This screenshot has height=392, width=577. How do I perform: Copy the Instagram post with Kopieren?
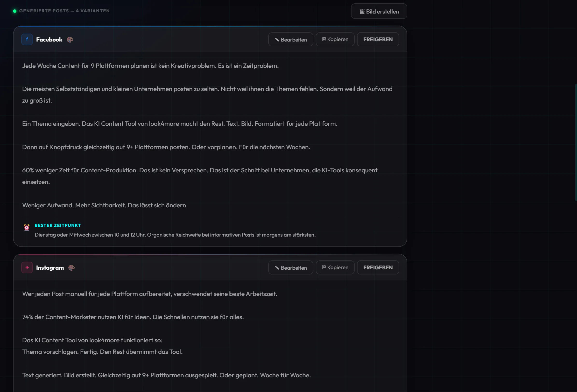coord(335,267)
